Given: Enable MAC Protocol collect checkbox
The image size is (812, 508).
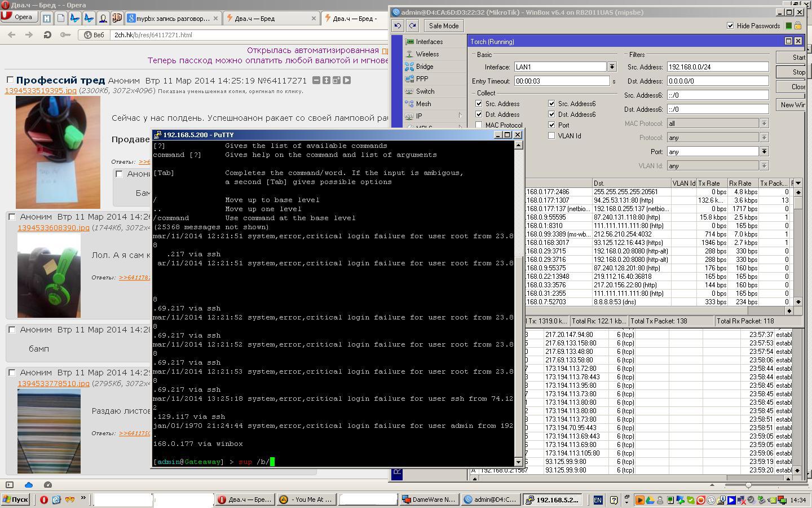Looking at the screenshot, I should [479, 125].
